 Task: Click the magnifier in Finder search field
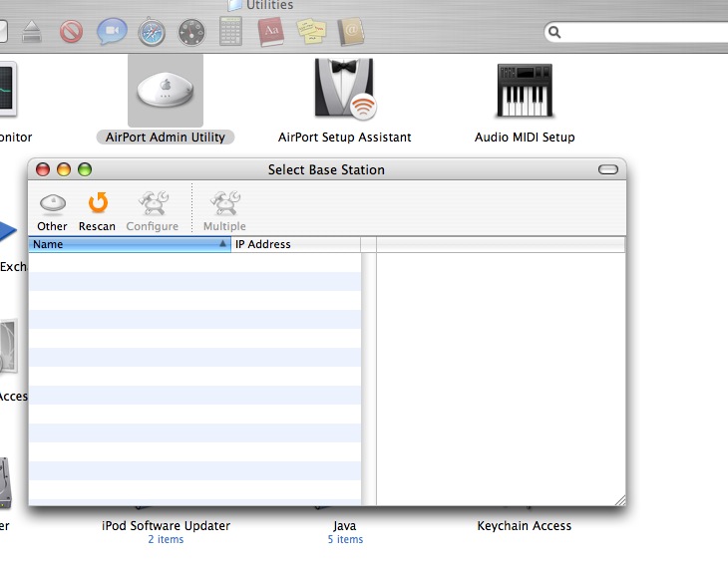pos(554,32)
